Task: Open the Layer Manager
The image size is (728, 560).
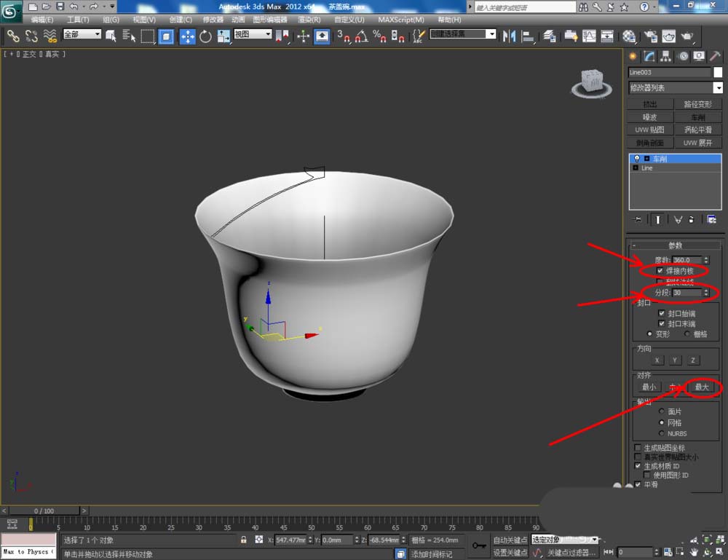Action: click(x=550, y=36)
